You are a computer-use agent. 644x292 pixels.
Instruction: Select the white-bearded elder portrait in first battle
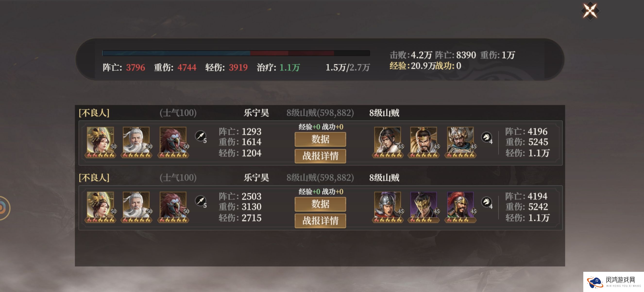[x=136, y=142]
